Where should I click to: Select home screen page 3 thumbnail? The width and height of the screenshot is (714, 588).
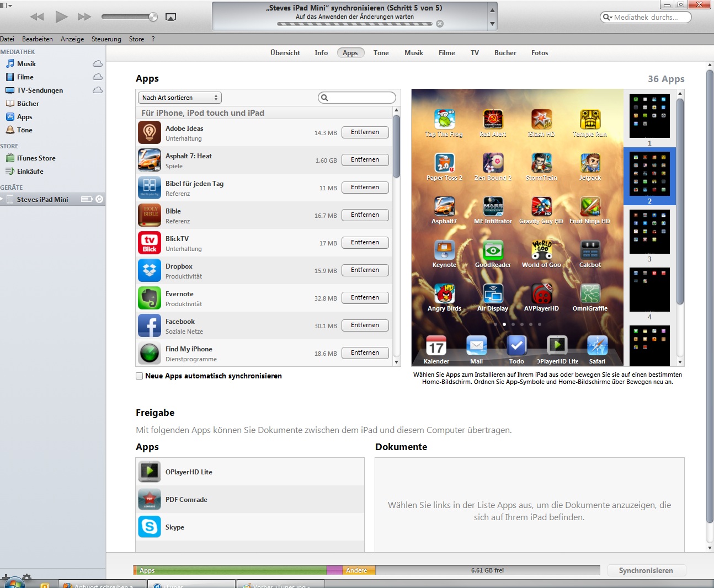pyautogui.click(x=649, y=232)
